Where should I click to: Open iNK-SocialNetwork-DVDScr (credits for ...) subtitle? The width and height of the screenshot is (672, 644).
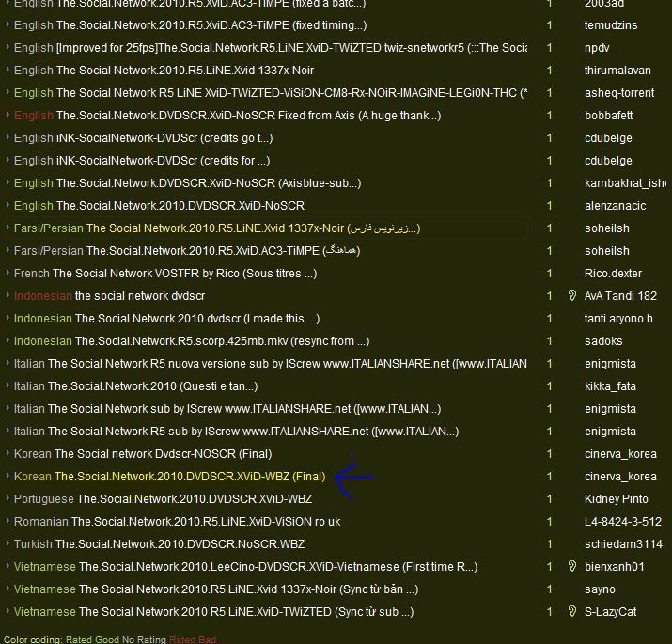pyautogui.click(x=142, y=161)
